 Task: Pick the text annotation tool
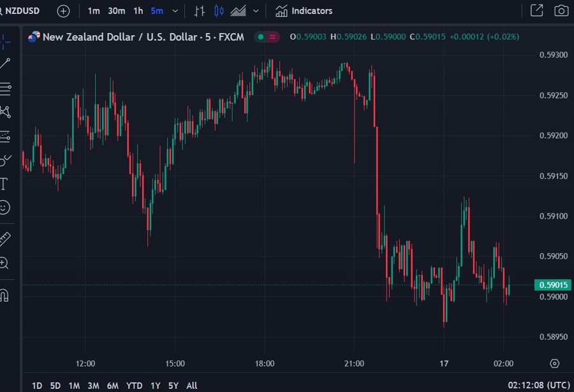(x=6, y=184)
